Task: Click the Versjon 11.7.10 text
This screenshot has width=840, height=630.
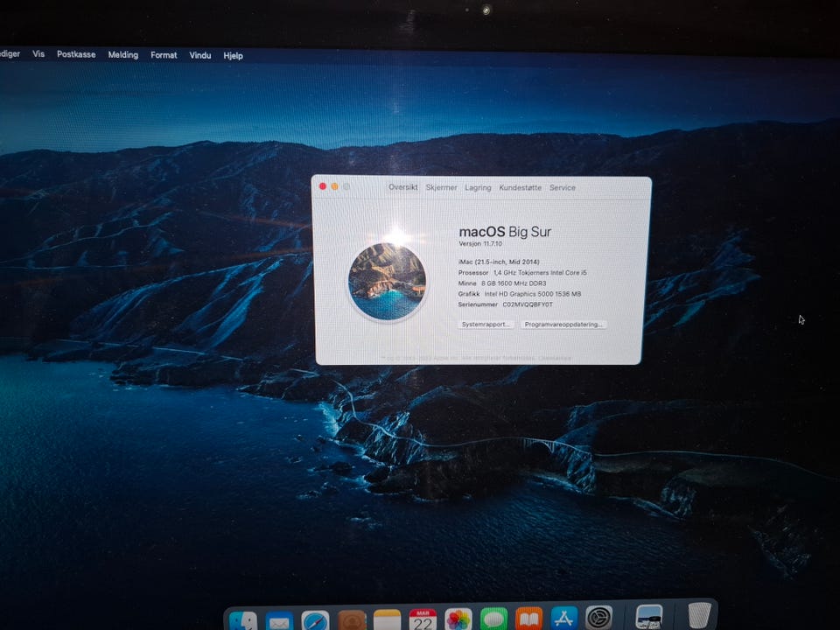Action: (480, 244)
